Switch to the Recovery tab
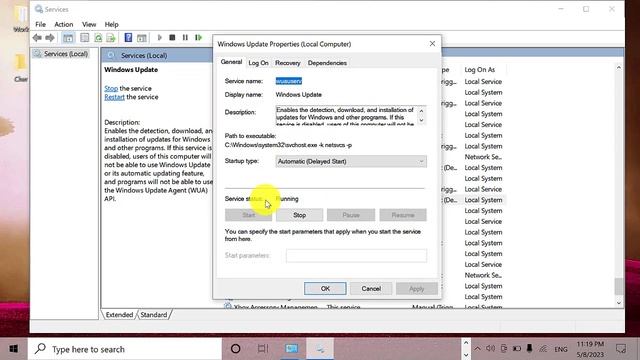The width and height of the screenshot is (640, 360). 287,63
